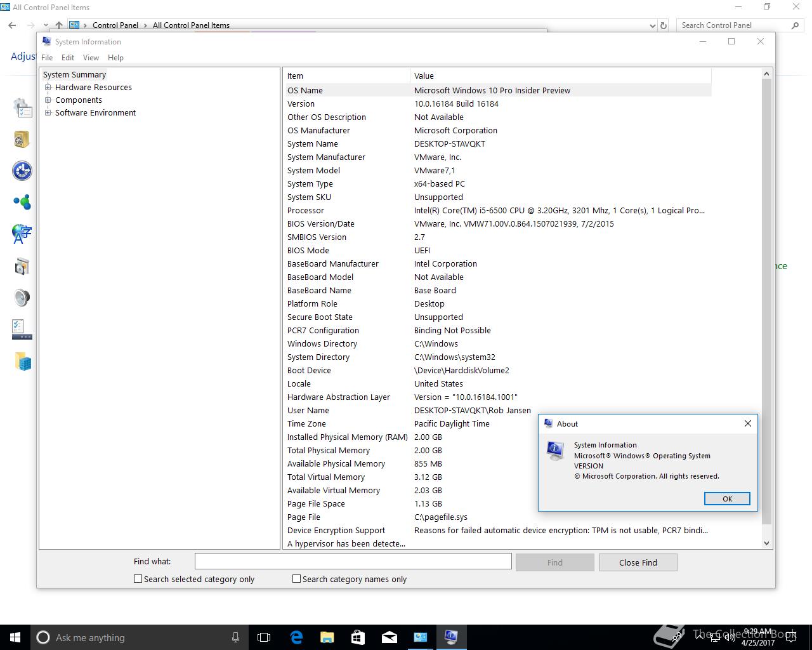Open the Administrative Tools icon in Control Panel

(x=23, y=108)
